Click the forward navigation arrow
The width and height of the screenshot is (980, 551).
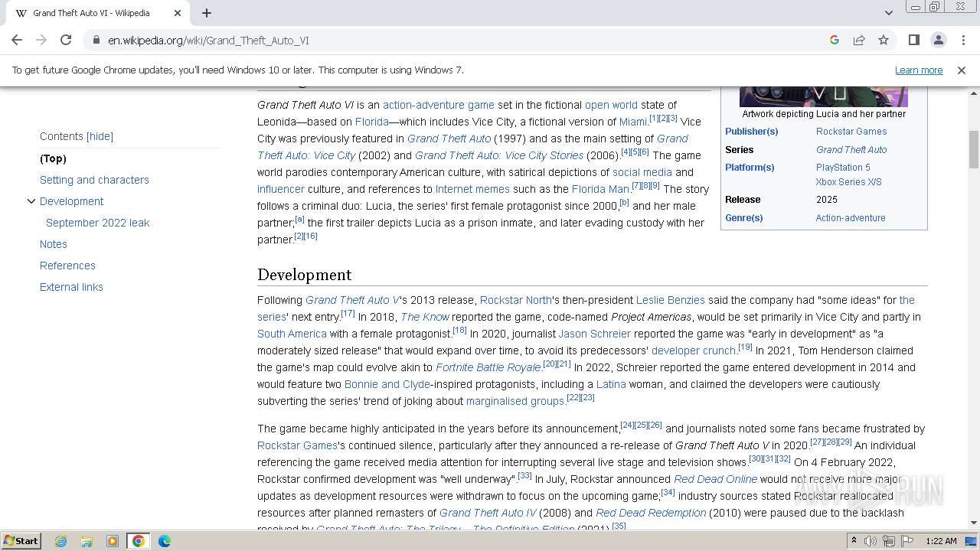[x=41, y=40]
